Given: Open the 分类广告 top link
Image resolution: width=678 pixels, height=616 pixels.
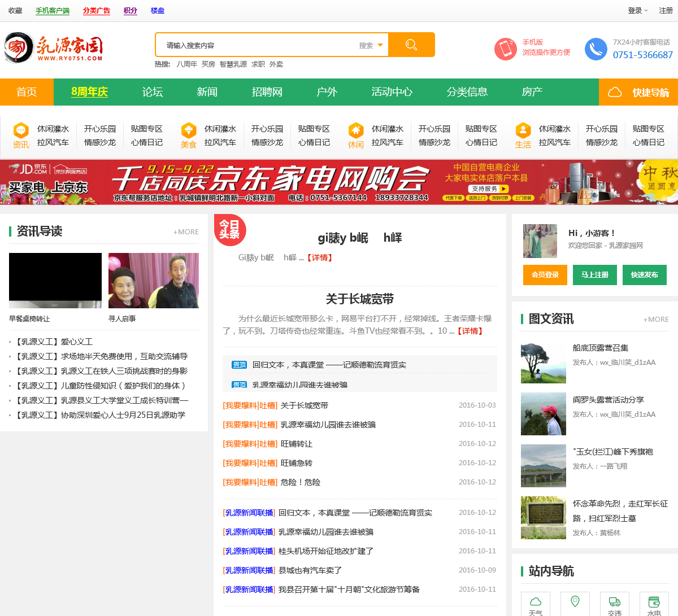Looking at the screenshot, I should point(97,11).
